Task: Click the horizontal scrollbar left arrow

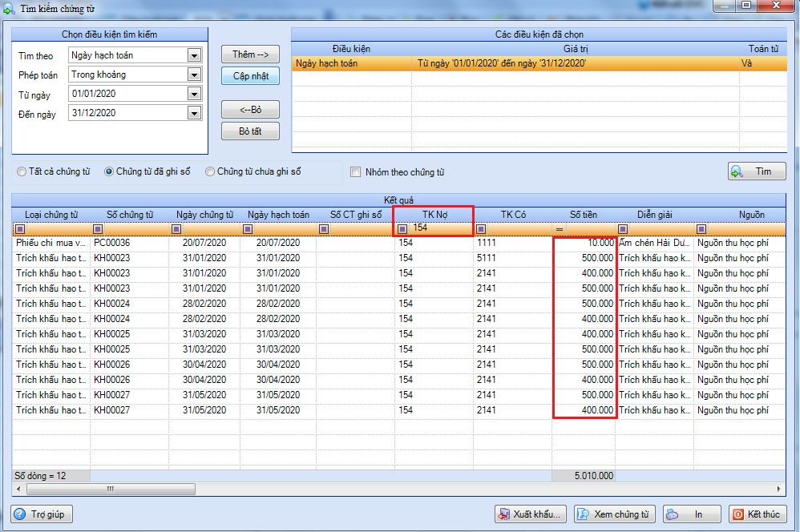Action: click(x=19, y=490)
